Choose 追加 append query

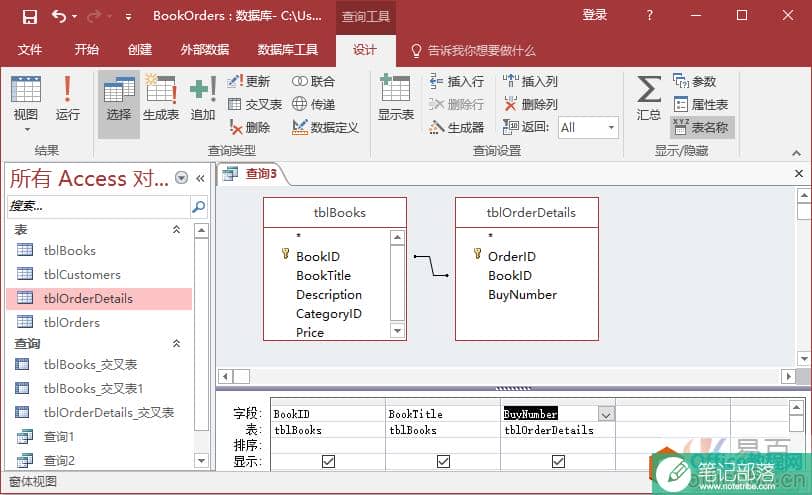202,98
